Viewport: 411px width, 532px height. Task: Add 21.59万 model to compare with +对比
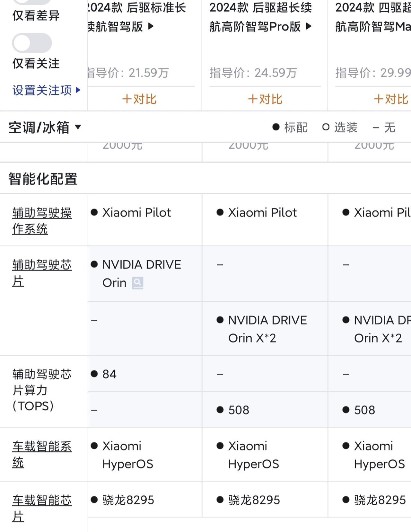point(139,99)
